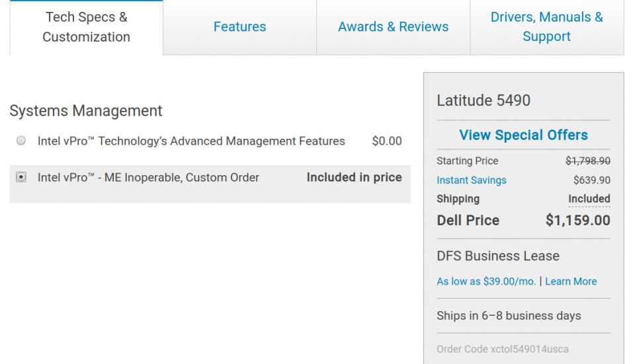Choose the ME Inoperable, Custom Order radio button

tap(21, 177)
